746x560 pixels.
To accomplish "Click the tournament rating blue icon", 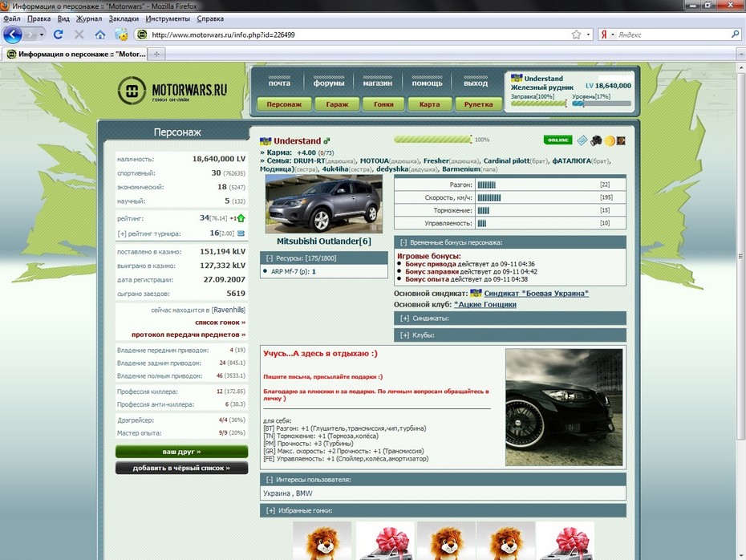I will coord(241,233).
